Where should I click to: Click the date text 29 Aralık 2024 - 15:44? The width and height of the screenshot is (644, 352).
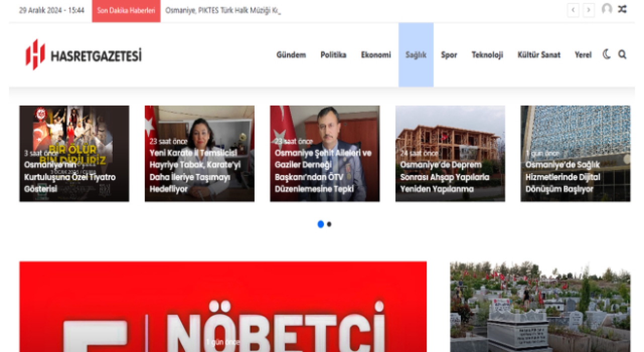coord(52,11)
